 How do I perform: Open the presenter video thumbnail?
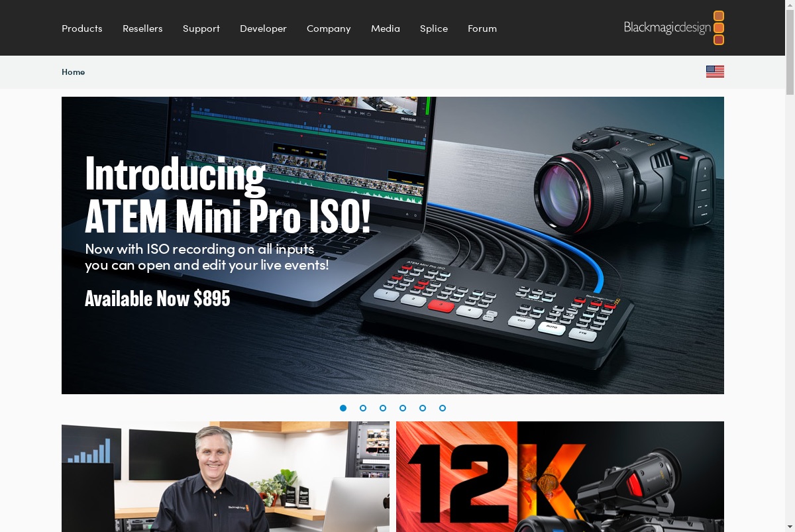[x=225, y=476]
